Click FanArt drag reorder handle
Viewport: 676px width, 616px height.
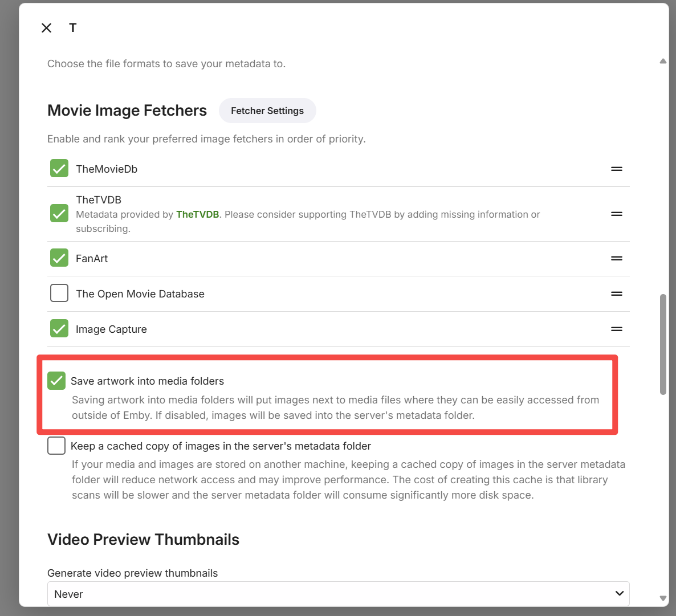616,259
